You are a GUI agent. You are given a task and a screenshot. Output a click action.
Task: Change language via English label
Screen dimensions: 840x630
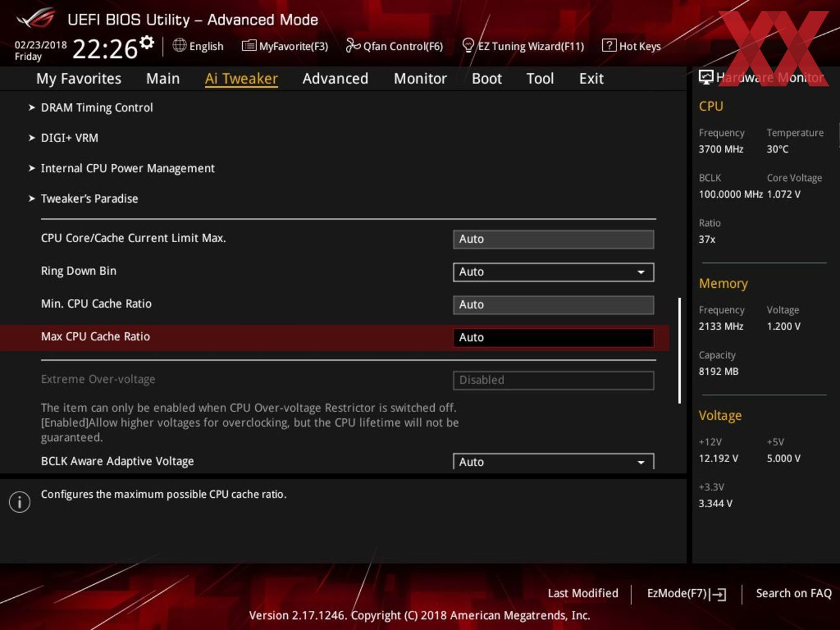tap(206, 46)
